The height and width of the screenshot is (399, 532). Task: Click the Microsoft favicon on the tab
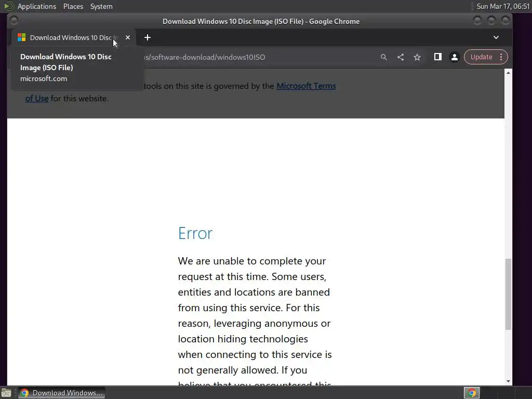[22, 37]
